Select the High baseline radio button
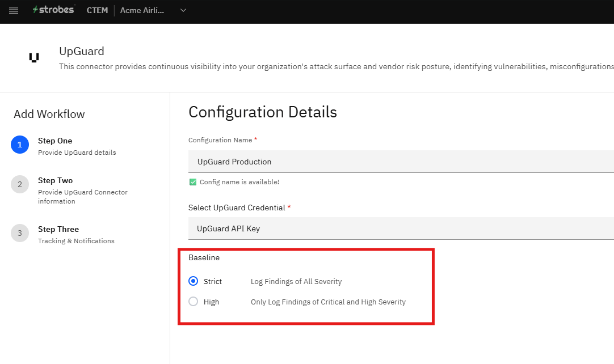This screenshot has height=364, width=614. click(x=193, y=302)
